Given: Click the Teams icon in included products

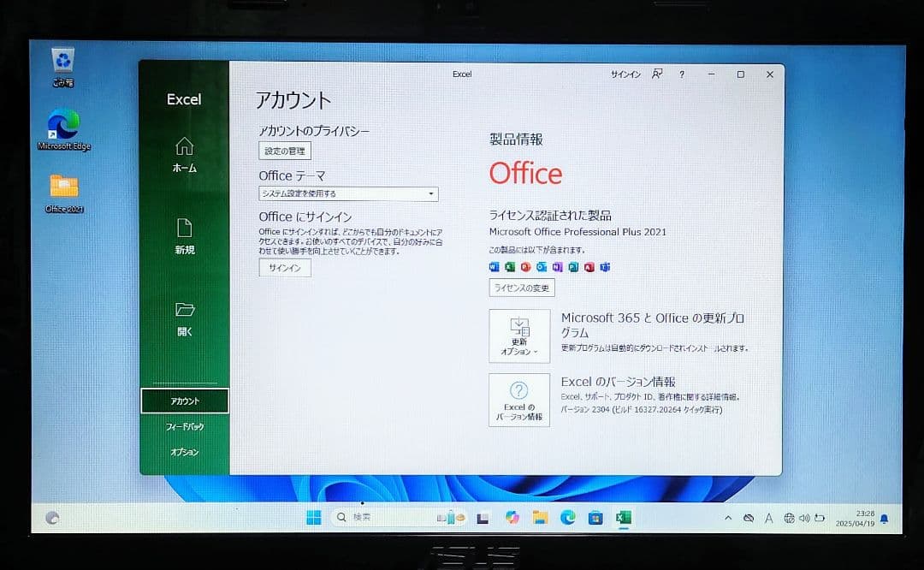Looking at the screenshot, I should tap(605, 267).
